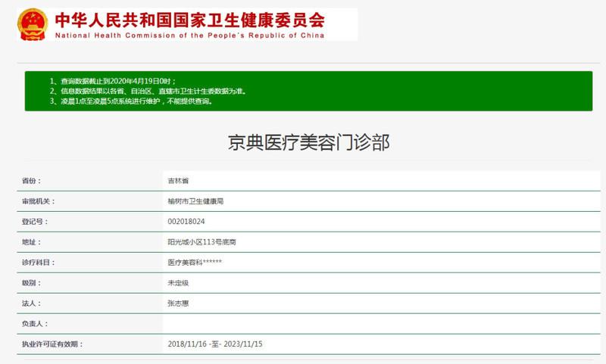Click the national emblem logo icon
The width and height of the screenshot is (606, 364).
(x=32, y=24)
